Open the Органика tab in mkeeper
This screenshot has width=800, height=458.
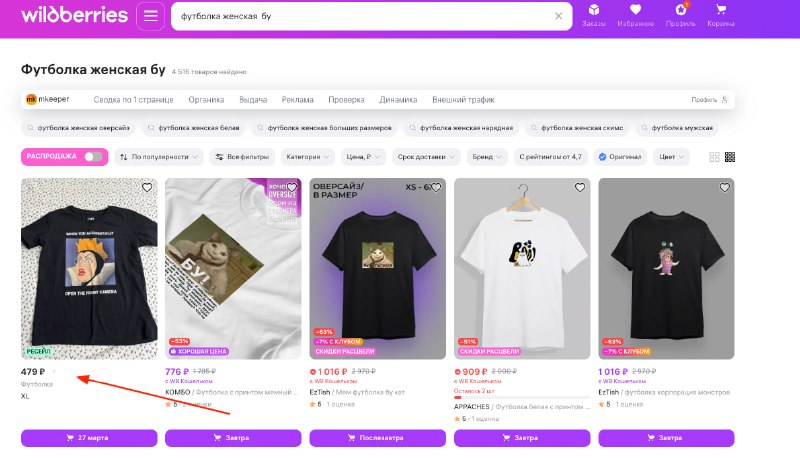click(206, 100)
